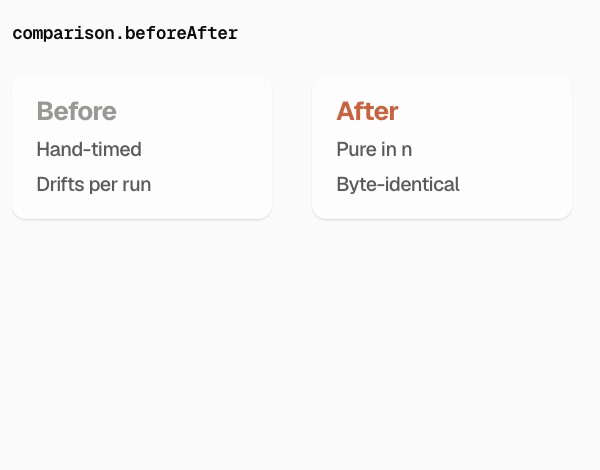Select the After card panel
This screenshot has width=600, height=470.
442,147
